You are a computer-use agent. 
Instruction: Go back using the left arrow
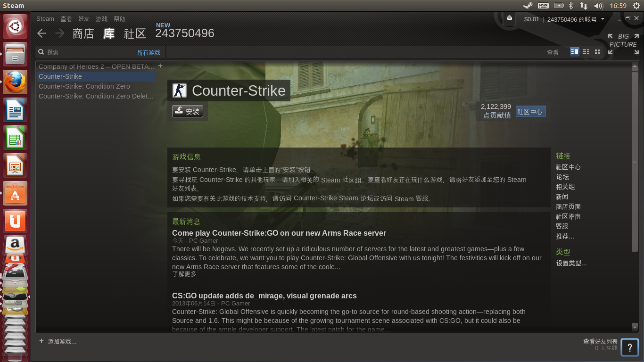42,33
